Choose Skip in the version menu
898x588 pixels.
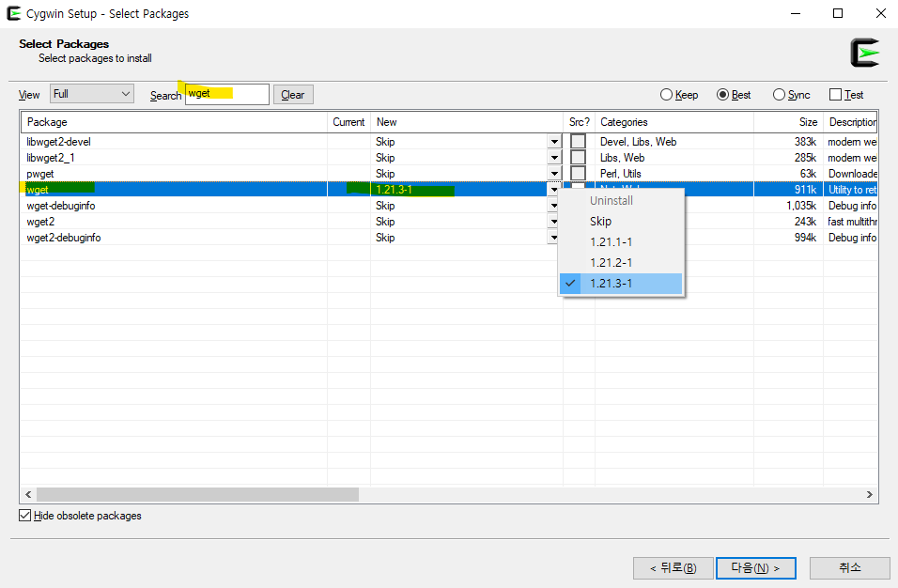pyautogui.click(x=621, y=221)
